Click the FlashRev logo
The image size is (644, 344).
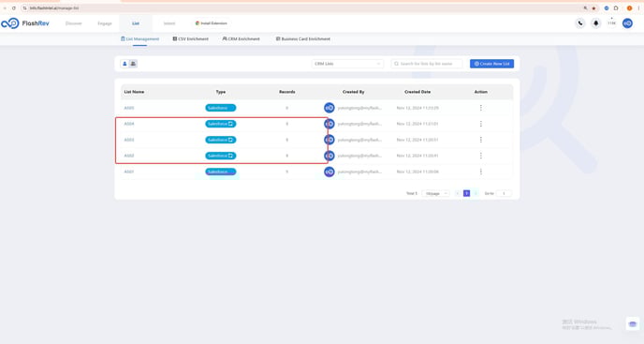(25, 23)
